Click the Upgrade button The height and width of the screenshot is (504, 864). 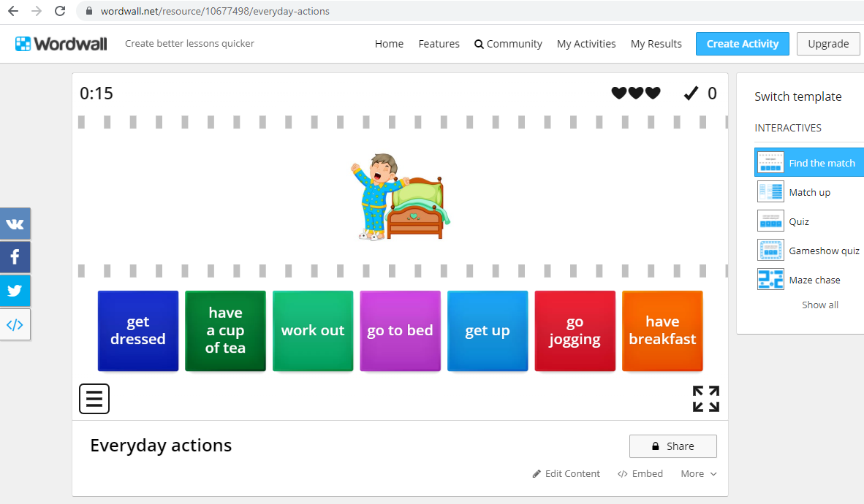click(828, 44)
